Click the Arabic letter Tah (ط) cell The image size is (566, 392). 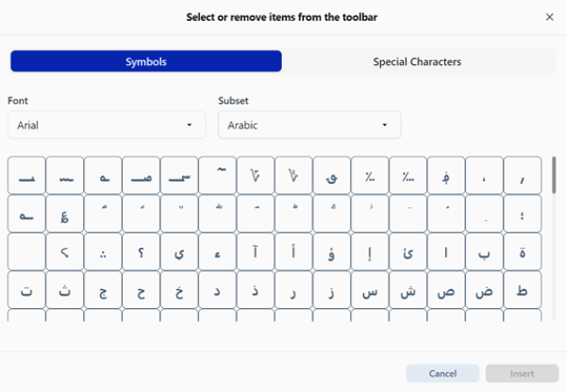click(x=522, y=290)
